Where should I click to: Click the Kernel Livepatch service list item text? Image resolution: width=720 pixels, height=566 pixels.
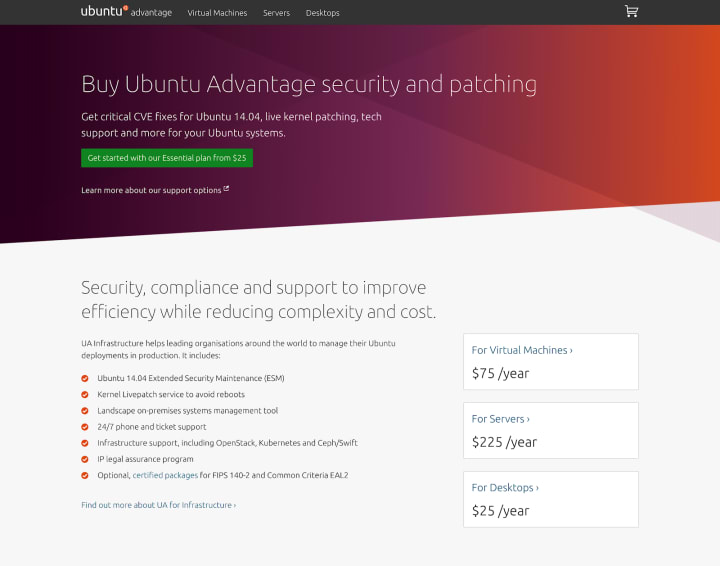point(171,394)
